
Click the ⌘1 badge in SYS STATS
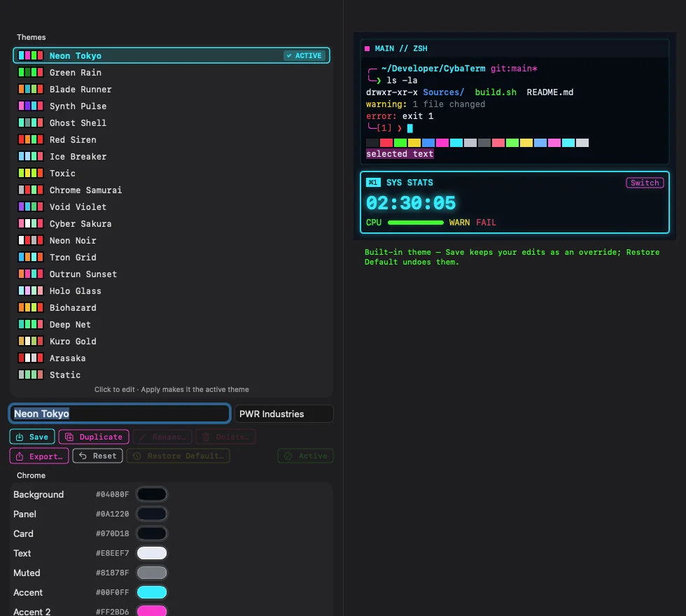point(373,183)
